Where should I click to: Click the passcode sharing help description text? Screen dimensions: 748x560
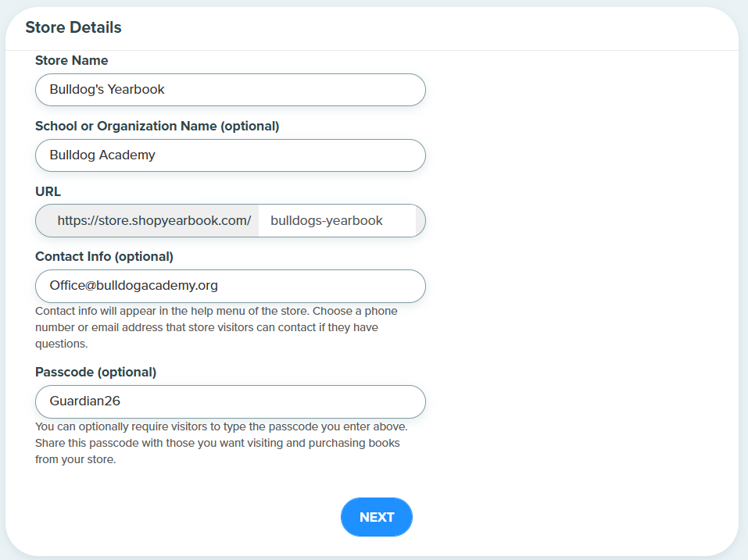pos(221,443)
